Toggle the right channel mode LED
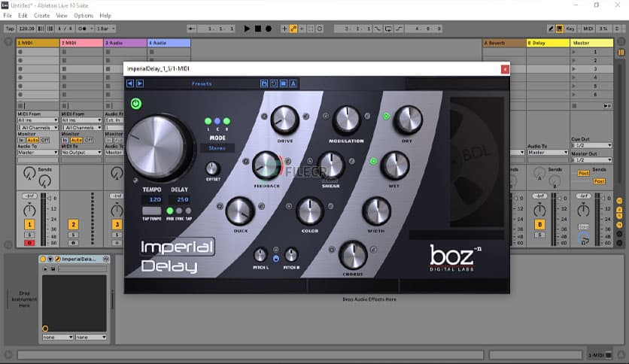This screenshot has width=629, height=364. pos(226,121)
